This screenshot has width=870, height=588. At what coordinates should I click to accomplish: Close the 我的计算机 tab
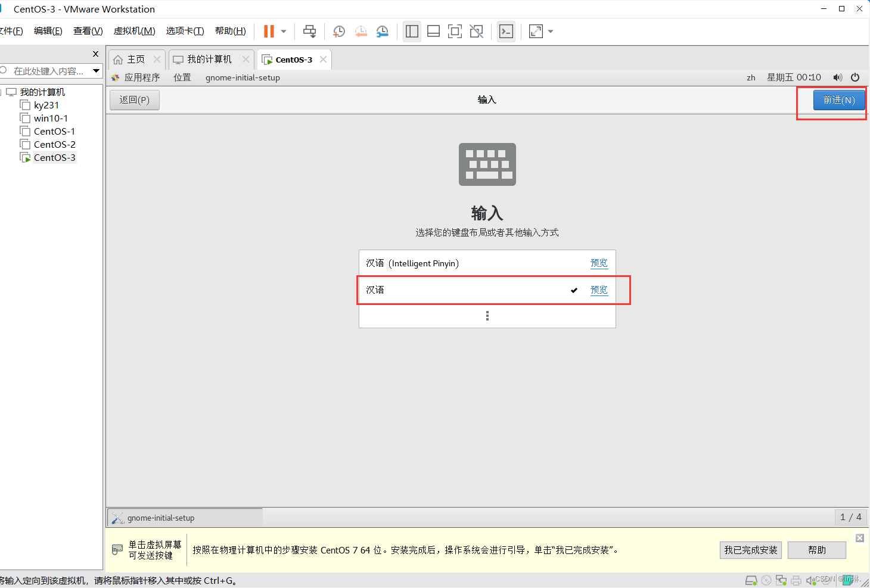pos(246,60)
